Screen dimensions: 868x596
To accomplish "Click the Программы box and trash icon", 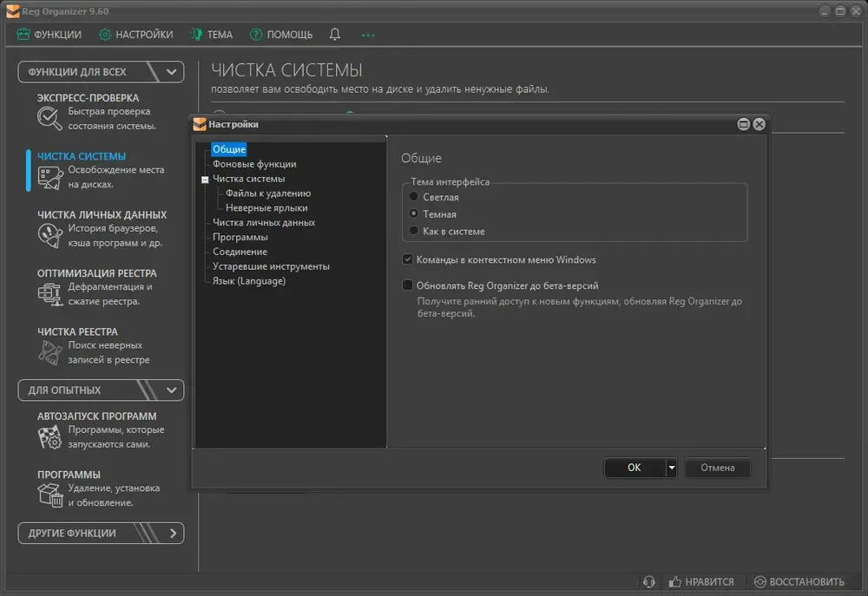I will tap(49, 495).
